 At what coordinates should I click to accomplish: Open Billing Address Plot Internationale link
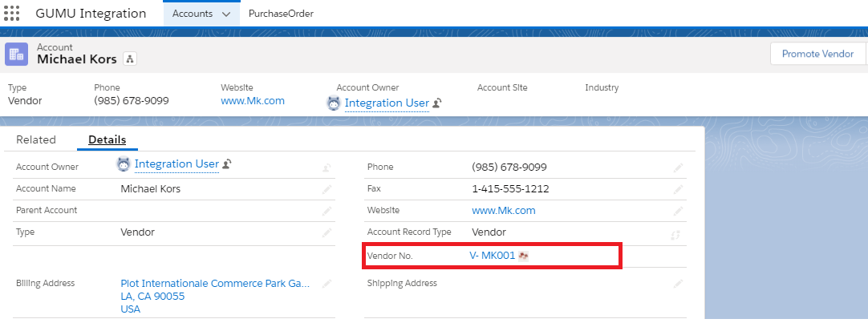(x=215, y=283)
